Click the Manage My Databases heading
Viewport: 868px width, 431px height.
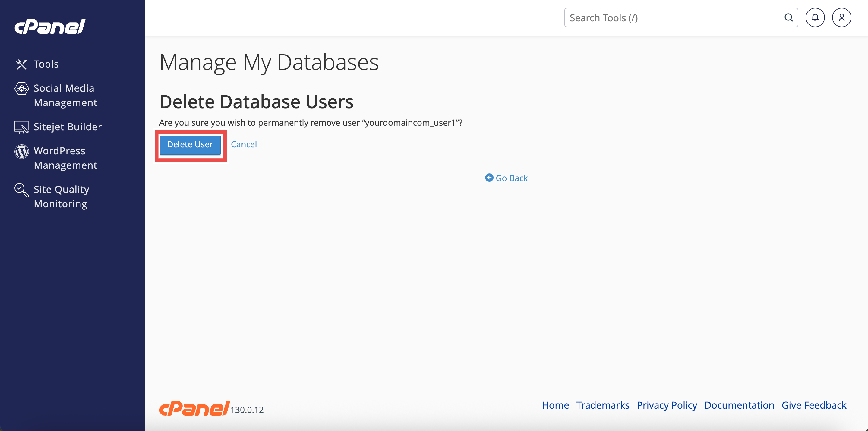coord(269,63)
